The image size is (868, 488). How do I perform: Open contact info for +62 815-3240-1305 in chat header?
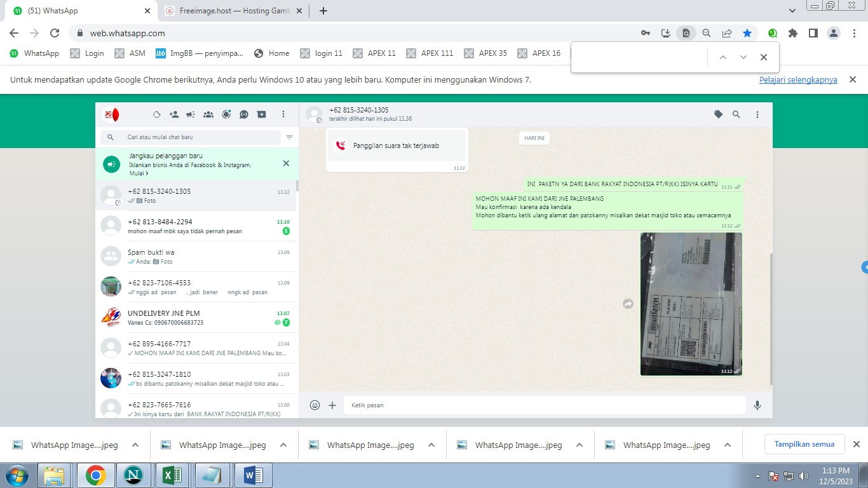point(359,110)
